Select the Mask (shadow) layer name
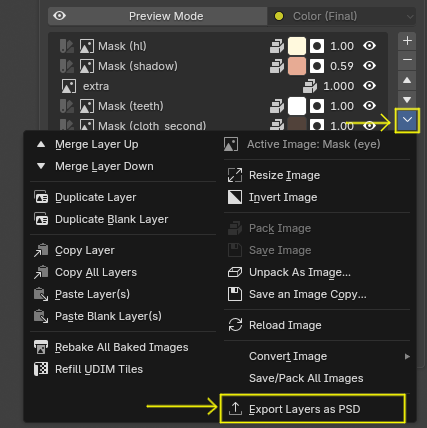427x428 pixels. (x=138, y=66)
